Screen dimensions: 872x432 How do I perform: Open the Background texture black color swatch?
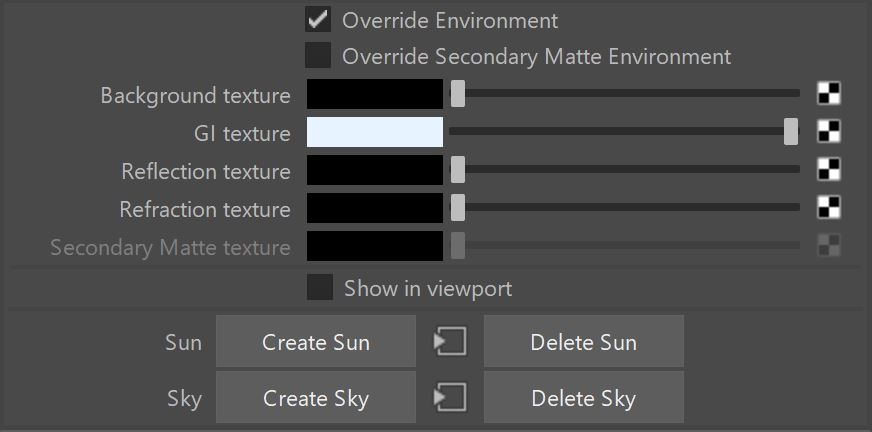point(375,94)
